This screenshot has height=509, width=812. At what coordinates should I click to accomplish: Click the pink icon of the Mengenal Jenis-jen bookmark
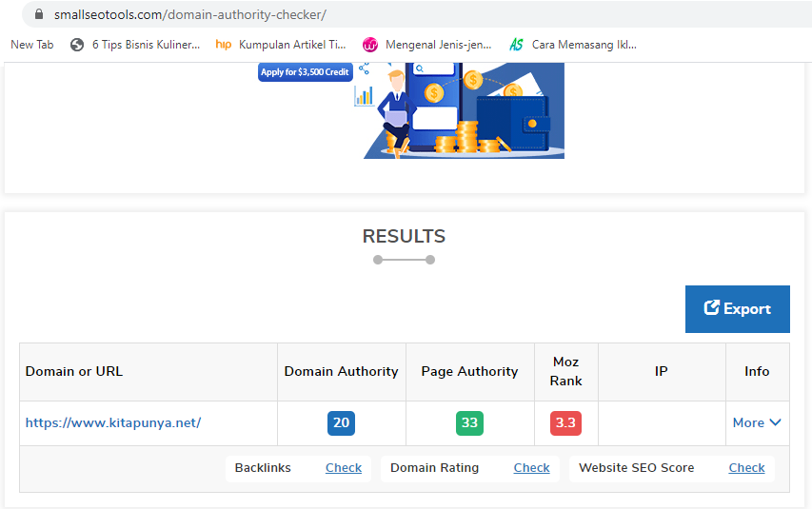click(370, 44)
